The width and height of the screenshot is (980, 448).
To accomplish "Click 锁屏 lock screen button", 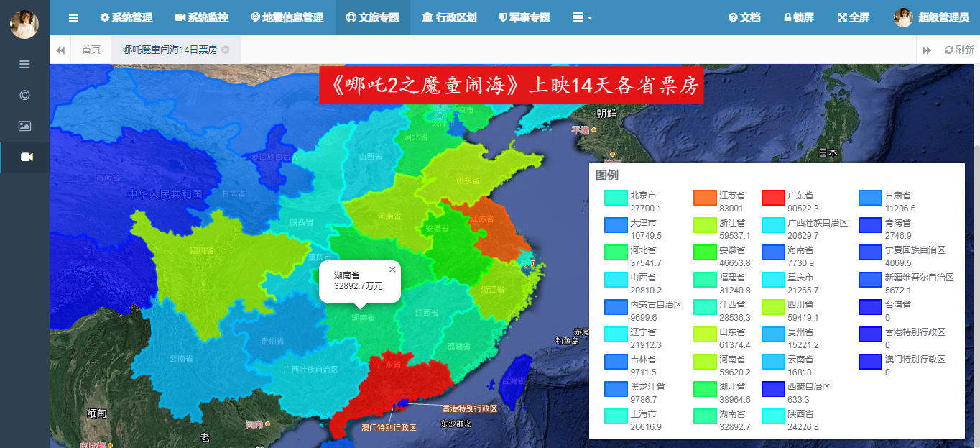I will coord(799,17).
